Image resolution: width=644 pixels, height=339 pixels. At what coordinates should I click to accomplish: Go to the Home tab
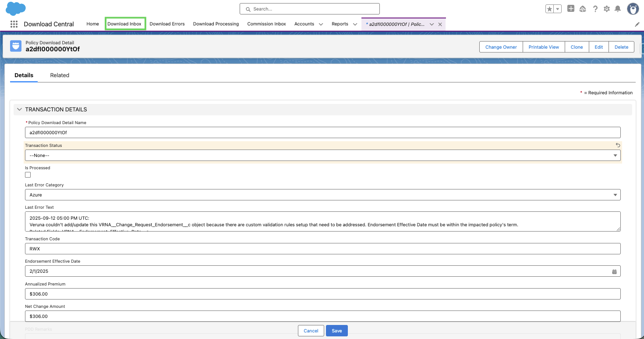[x=92, y=24]
